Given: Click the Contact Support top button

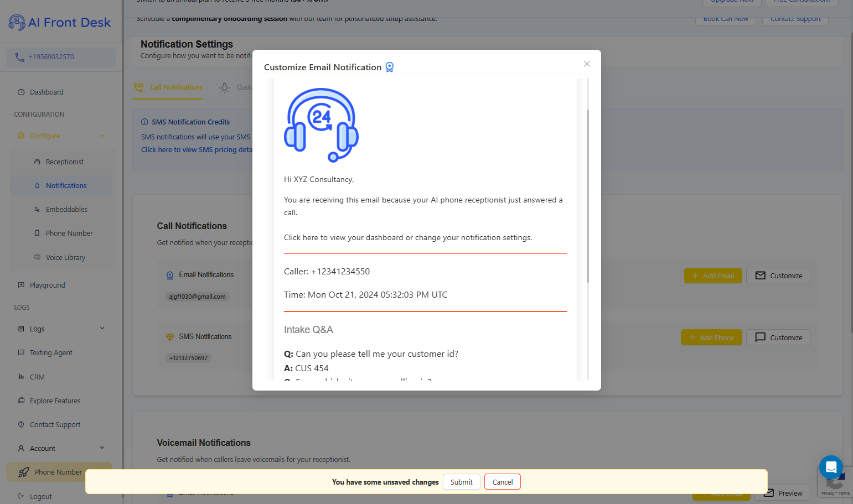Looking at the screenshot, I should pyautogui.click(x=795, y=19).
